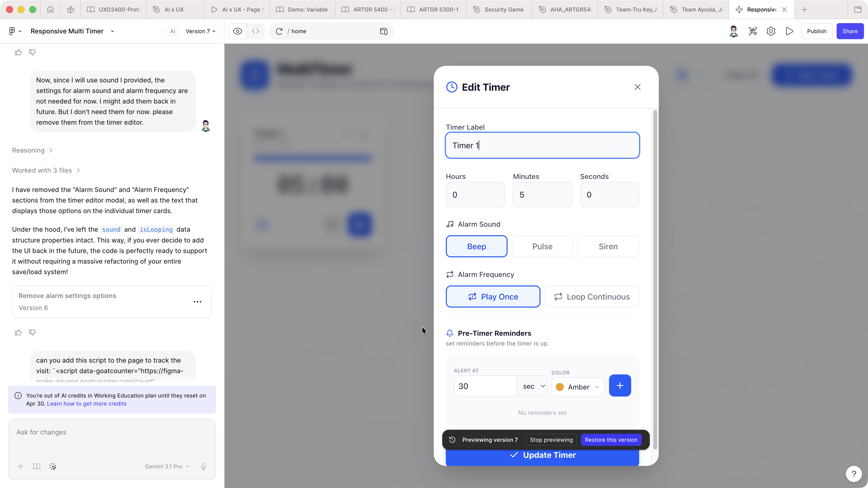Close the Responsive tab
Viewport: 868px width, 488px height.
pyautogui.click(x=784, y=10)
